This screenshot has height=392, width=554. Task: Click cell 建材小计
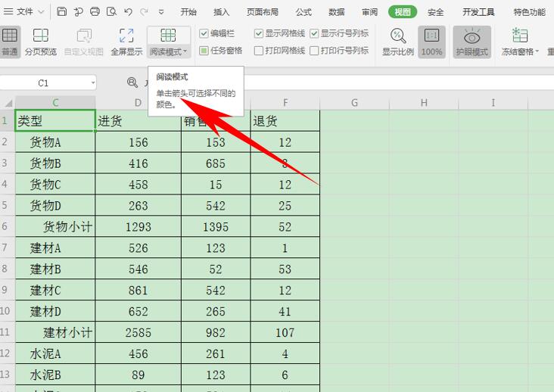[55, 332]
